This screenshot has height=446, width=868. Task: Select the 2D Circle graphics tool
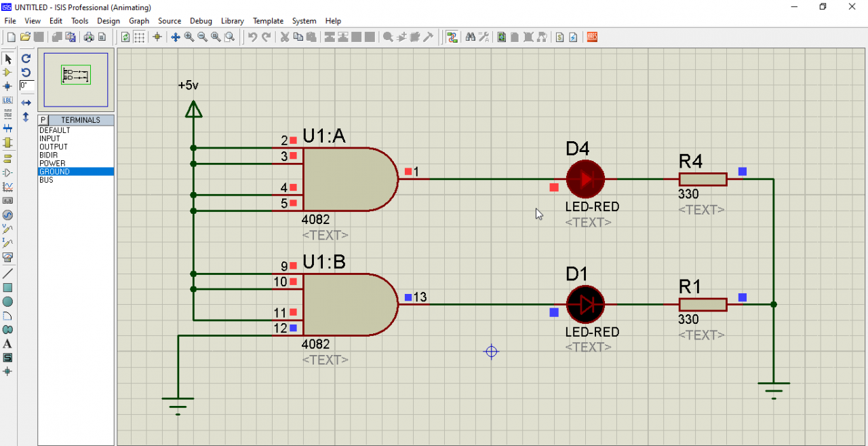click(8, 301)
